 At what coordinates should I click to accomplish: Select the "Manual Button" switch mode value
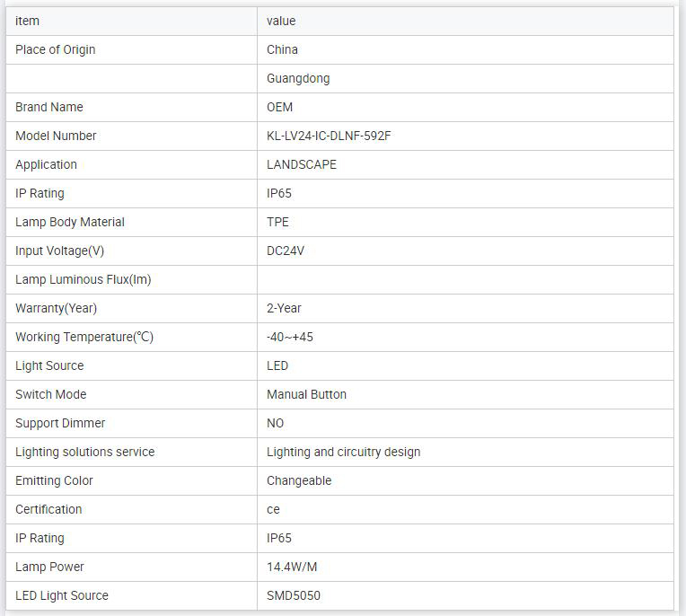click(306, 394)
